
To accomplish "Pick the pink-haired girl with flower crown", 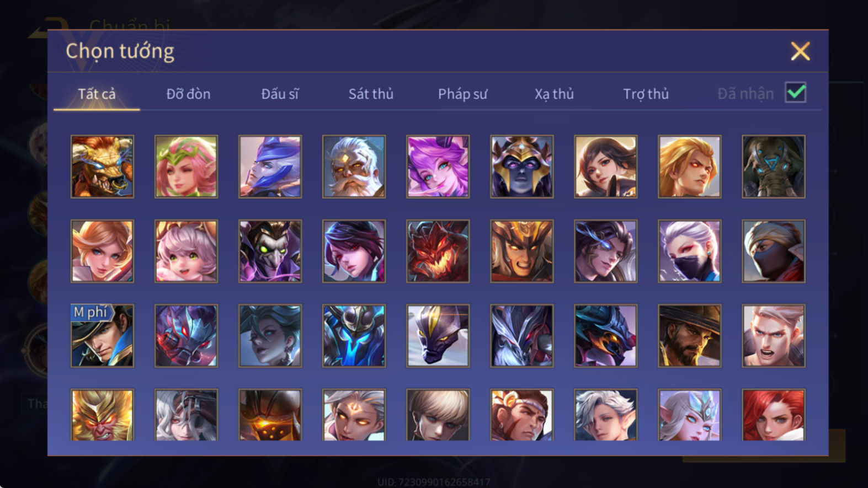I will coord(186,167).
